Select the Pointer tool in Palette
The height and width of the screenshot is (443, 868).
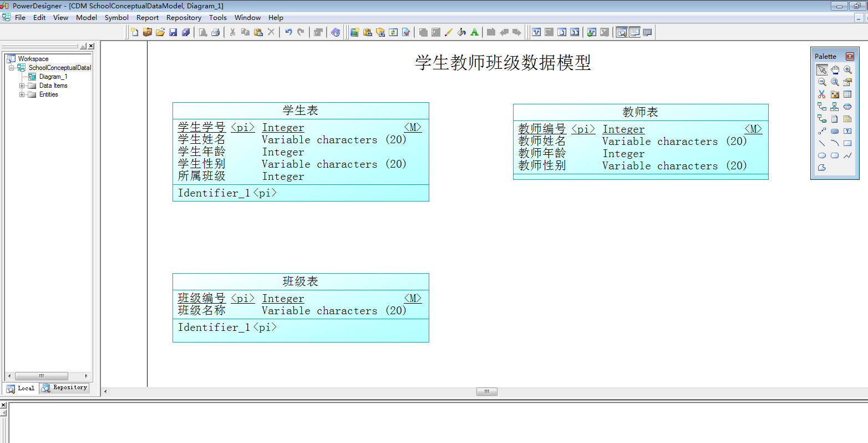(x=822, y=70)
